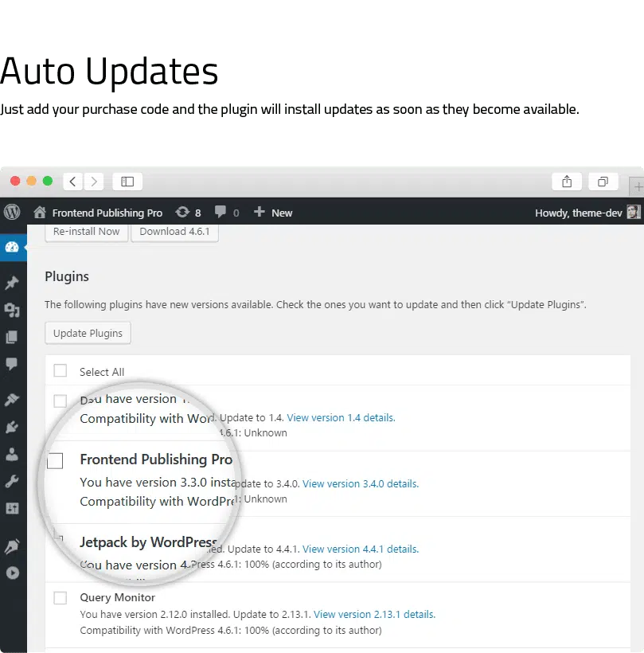Check the Frontend Publishing Pro plugin checkbox
Screen dimensions: 644x653
click(55, 460)
